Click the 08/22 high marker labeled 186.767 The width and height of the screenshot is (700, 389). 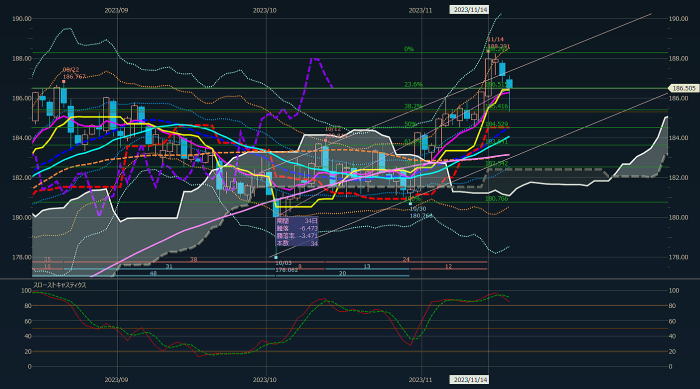[x=74, y=73]
